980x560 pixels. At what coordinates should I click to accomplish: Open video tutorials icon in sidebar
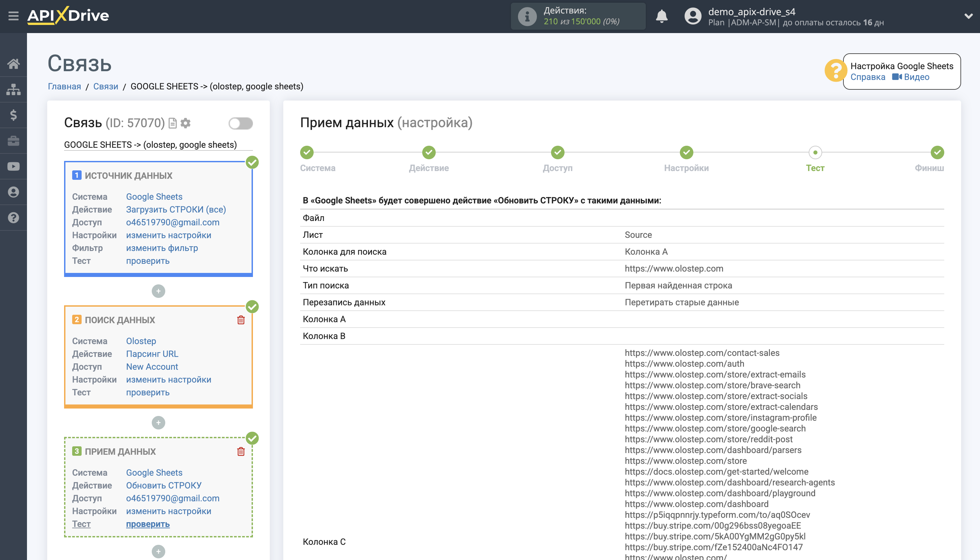[14, 166]
